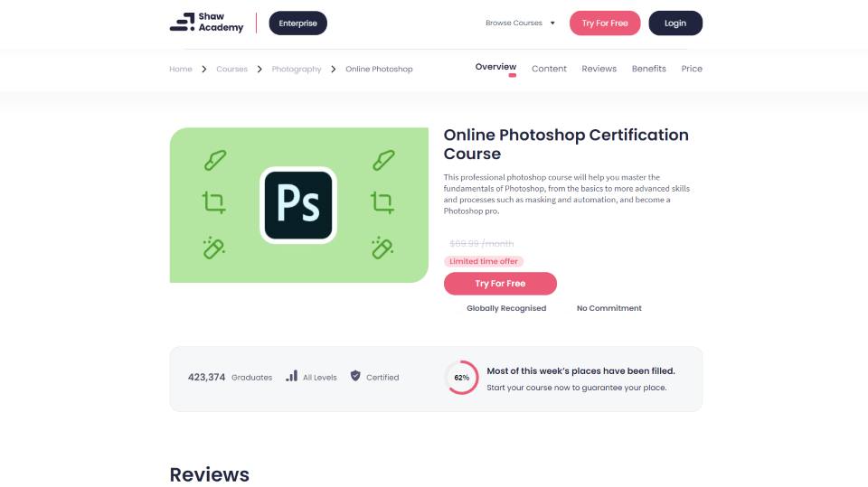Click the Photoshop Ps logo icon

click(298, 205)
